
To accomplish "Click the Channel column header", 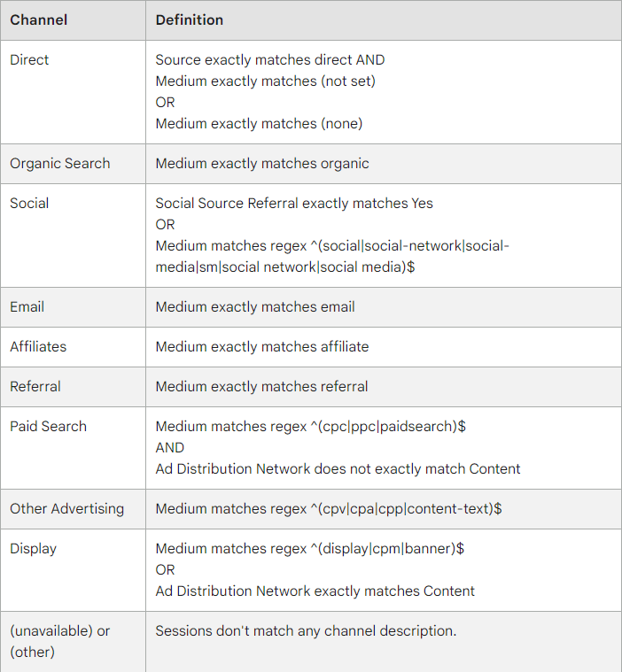I will 38,19.
